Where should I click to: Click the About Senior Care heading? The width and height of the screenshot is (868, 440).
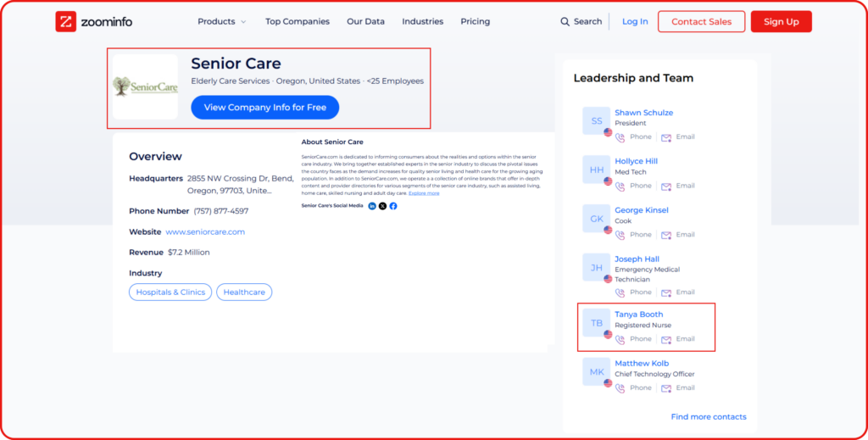click(332, 142)
